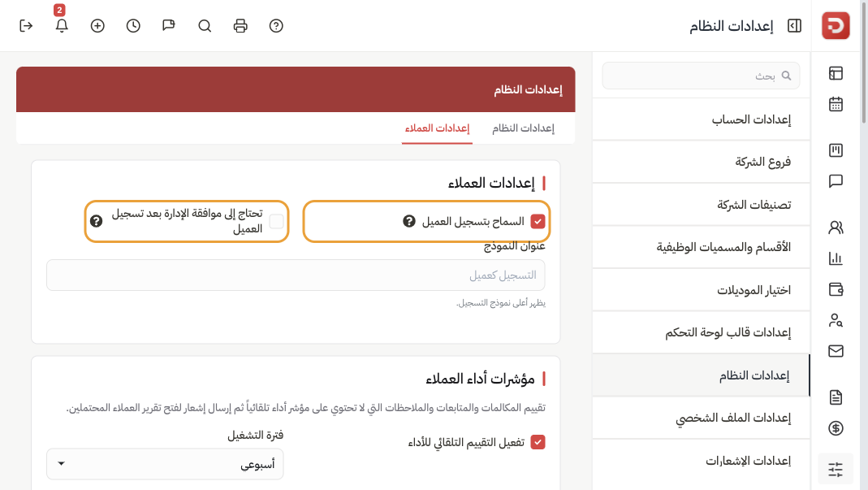The width and height of the screenshot is (868, 490).
Task: Check تحتاج إلى موافقة الإدارة checkbox
Action: tap(276, 222)
